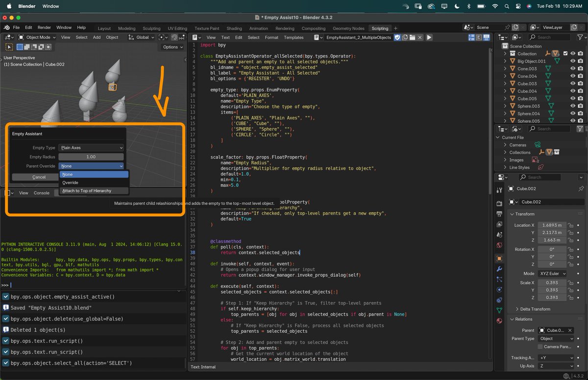Toggle Collection exclude checkbox in outliner
Screen dimensions: 588x380
pyautogui.click(x=565, y=53)
